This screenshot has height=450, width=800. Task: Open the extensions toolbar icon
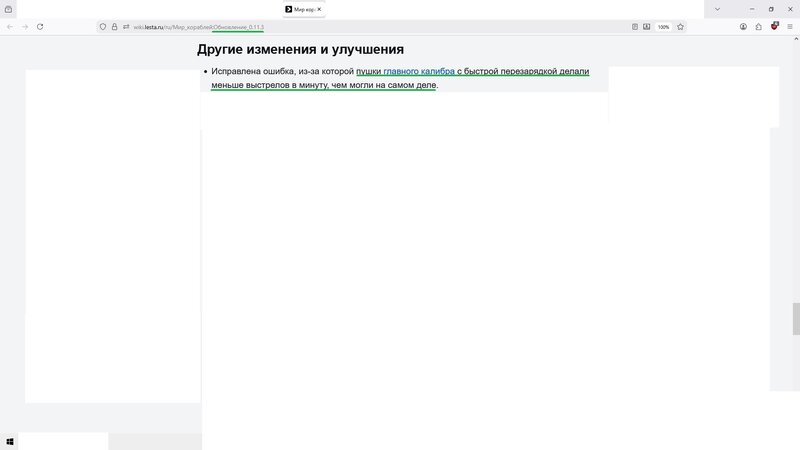[x=759, y=27]
